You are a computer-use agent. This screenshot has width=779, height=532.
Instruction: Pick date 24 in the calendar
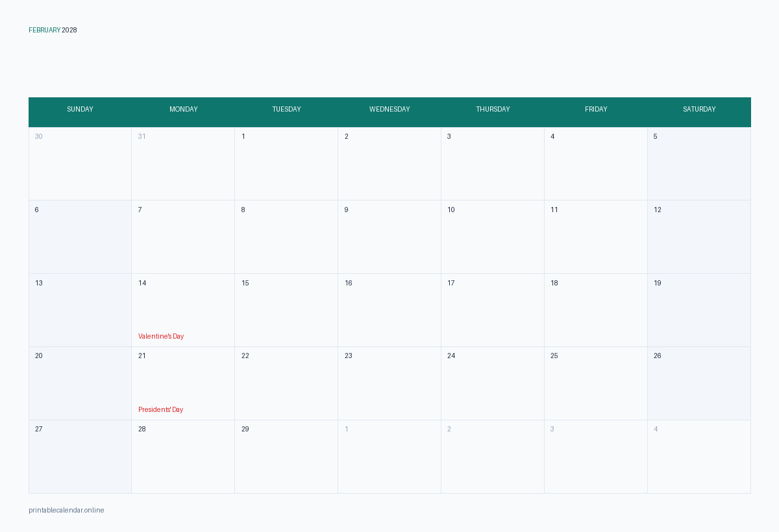pos(493,383)
